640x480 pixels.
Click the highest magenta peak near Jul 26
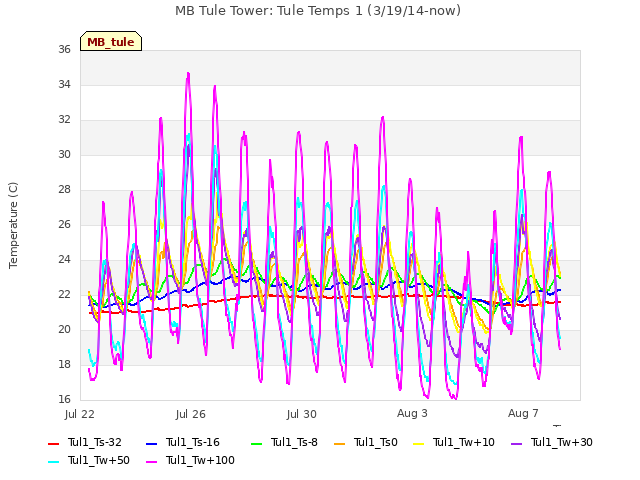(188, 74)
